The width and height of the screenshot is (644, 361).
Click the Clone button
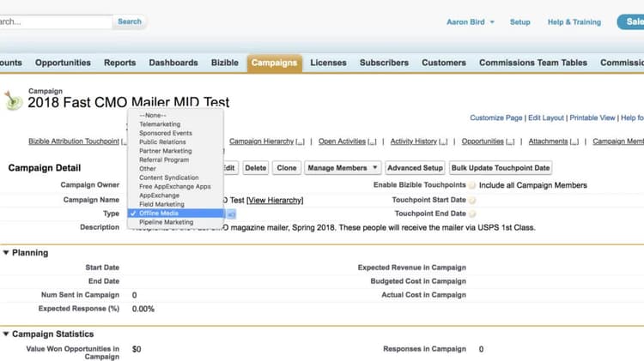(286, 168)
